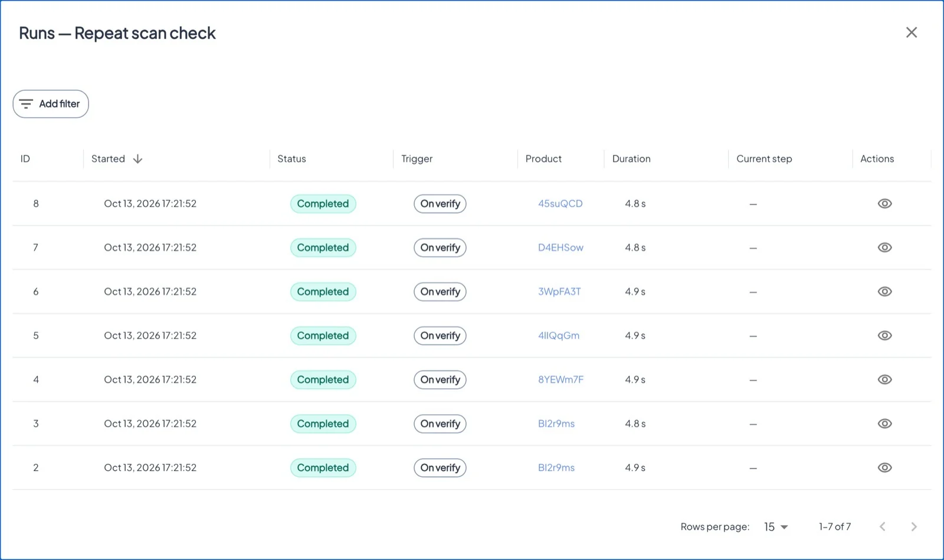Viewport: 944px width, 560px height.
Task: Sort by Started using the arrow icon
Action: pyautogui.click(x=137, y=159)
